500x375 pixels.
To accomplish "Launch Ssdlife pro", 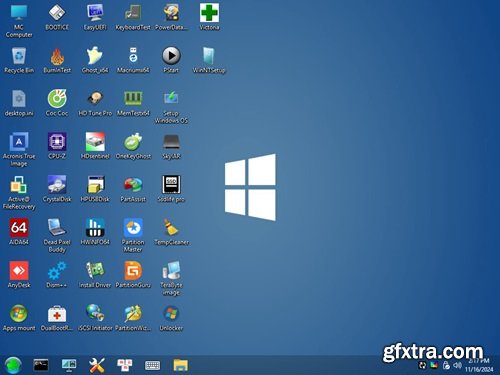I will click(x=171, y=189).
